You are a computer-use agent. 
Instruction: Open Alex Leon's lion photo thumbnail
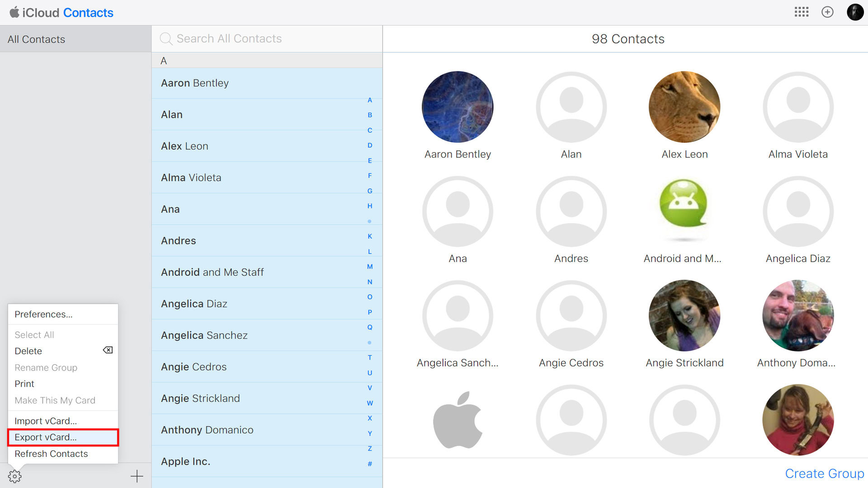pyautogui.click(x=684, y=107)
